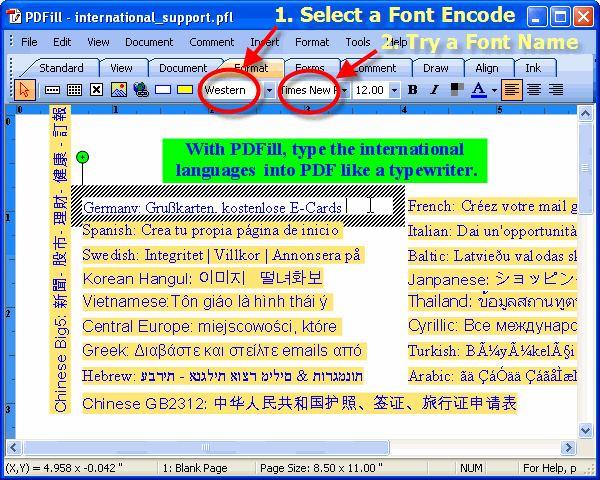Open the Document menu

click(x=149, y=42)
